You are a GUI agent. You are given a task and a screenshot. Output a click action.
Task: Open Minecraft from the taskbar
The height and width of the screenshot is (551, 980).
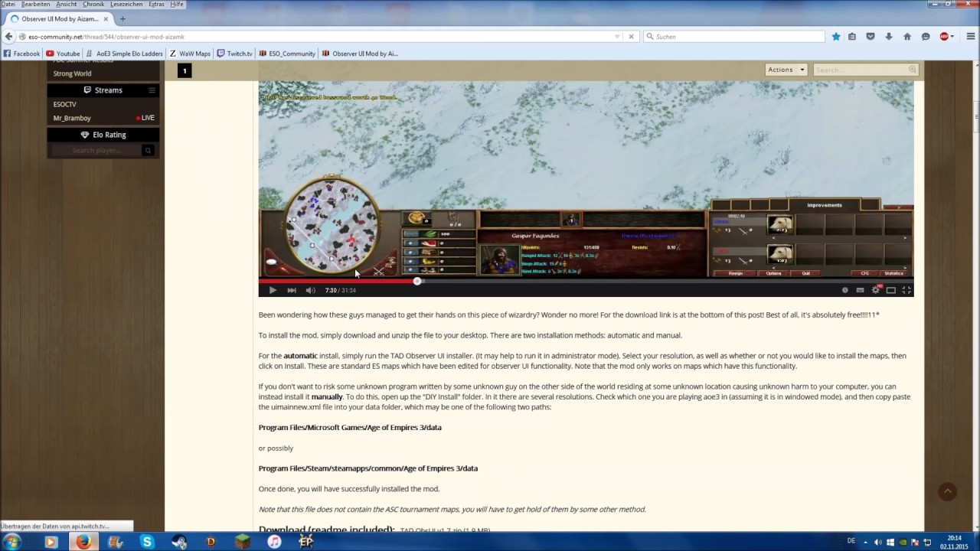(x=243, y=542)
